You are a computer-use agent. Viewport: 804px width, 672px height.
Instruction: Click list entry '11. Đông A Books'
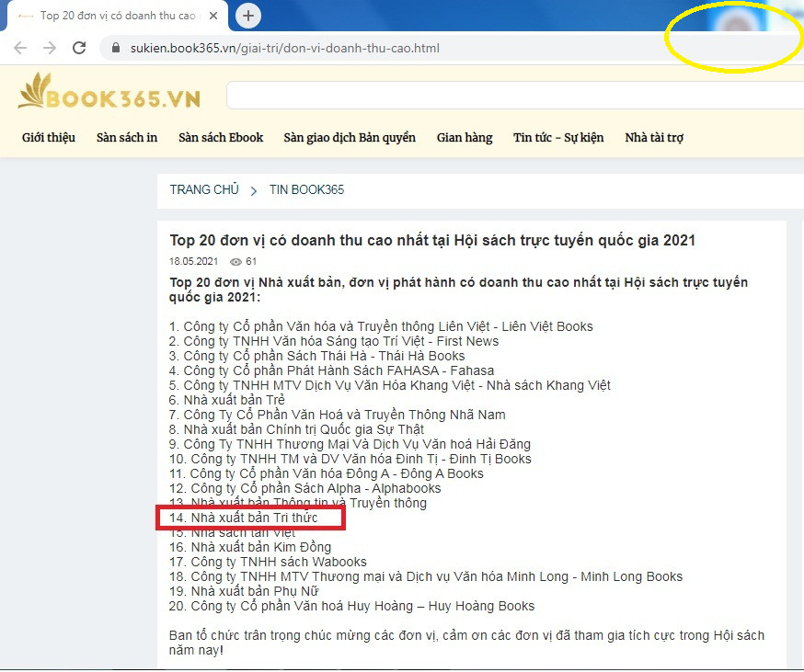327,473
